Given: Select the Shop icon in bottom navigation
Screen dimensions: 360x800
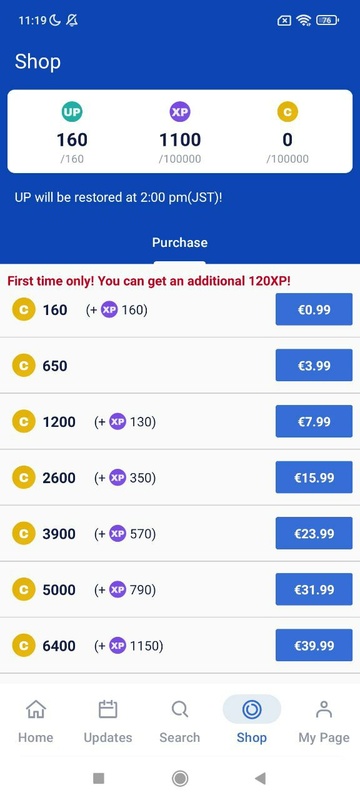Looking at the screenshot, I should click(252, 709).
